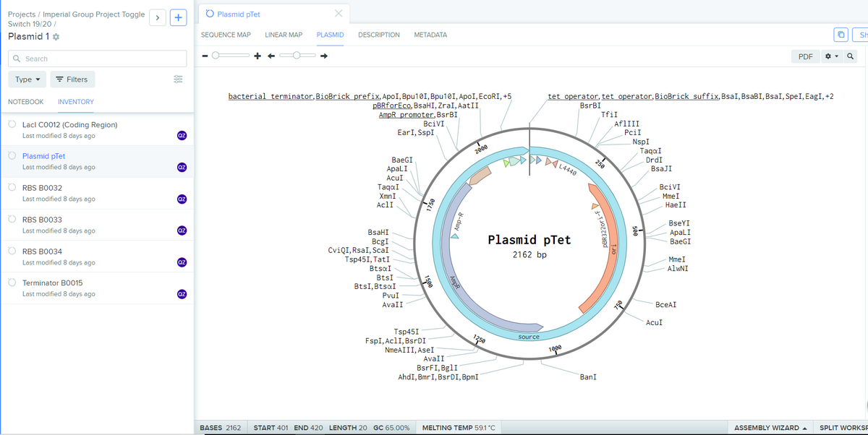Open the plasmid export search magnifier icon
The height and width of the screenshot is (435, 868).
[x=851, y=56]
